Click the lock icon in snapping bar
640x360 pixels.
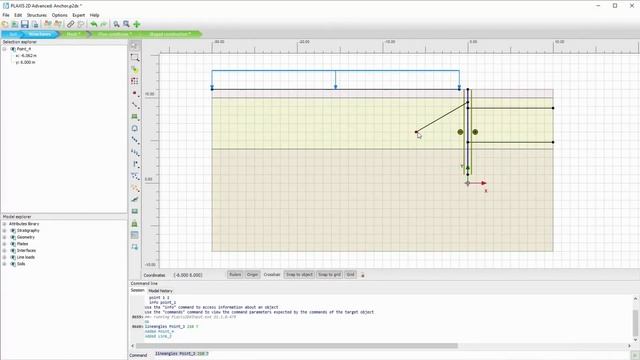362,275
